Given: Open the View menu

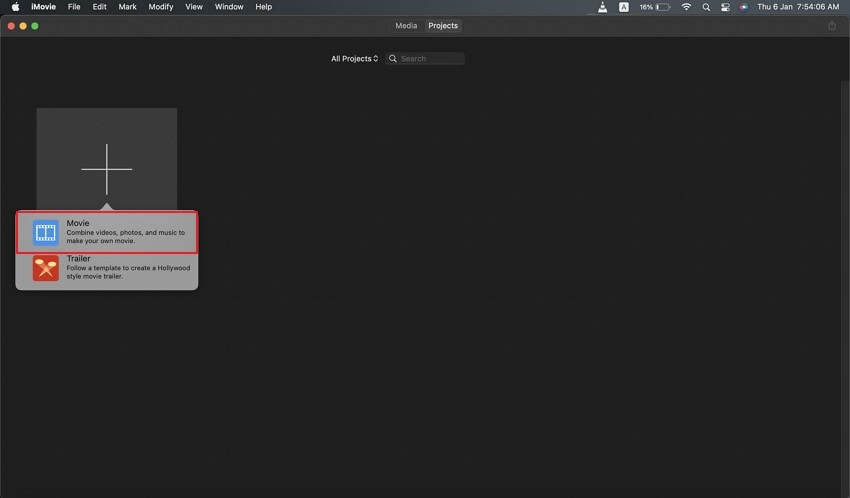Looking at the screenshot, I should [x=194, y=7].
